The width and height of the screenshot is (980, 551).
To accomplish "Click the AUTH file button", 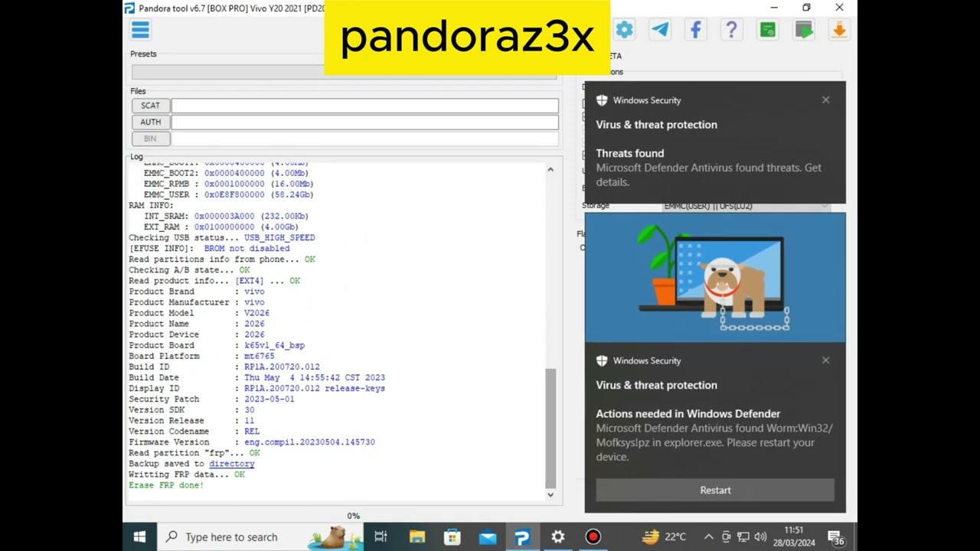I will click(151, 122).
